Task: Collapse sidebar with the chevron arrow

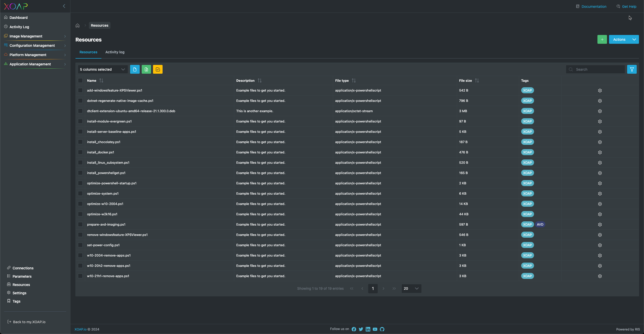Action: pos(64,6)
